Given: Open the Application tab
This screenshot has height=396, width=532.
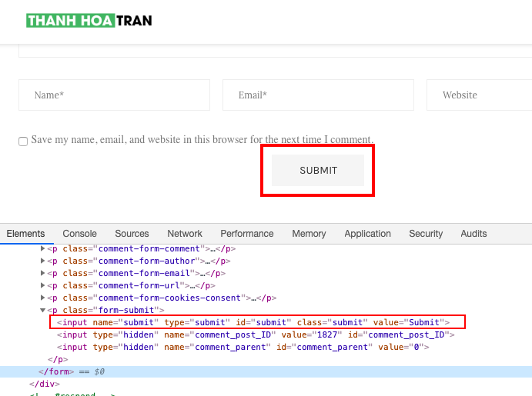Looking at the screenshot, I should click(367, 234).
